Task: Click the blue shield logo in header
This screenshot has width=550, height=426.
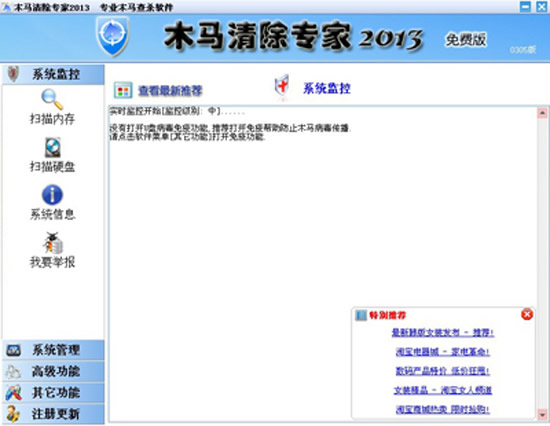Action: (x=113, y=36)
